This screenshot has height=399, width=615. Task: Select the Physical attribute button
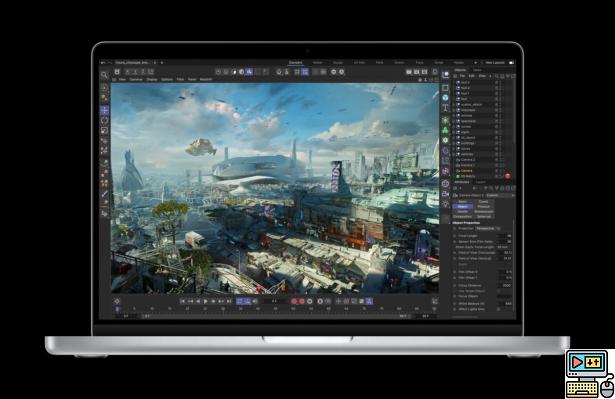point(484,206)
